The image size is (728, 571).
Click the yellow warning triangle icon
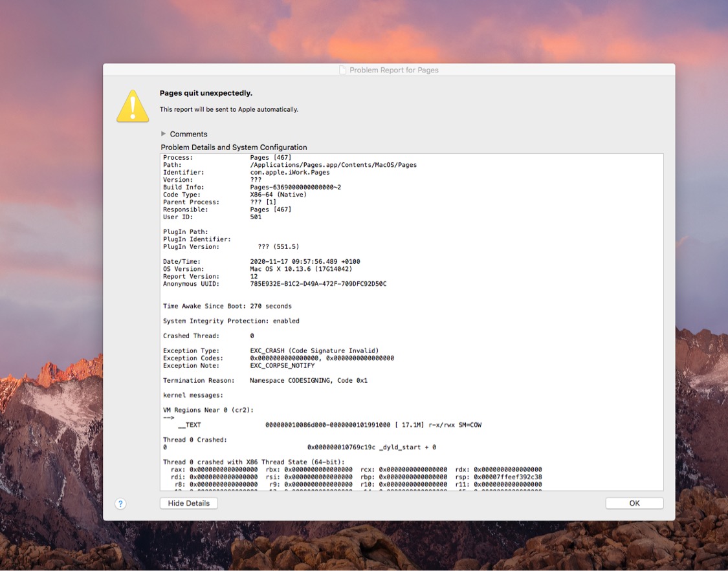click(133, 106)
